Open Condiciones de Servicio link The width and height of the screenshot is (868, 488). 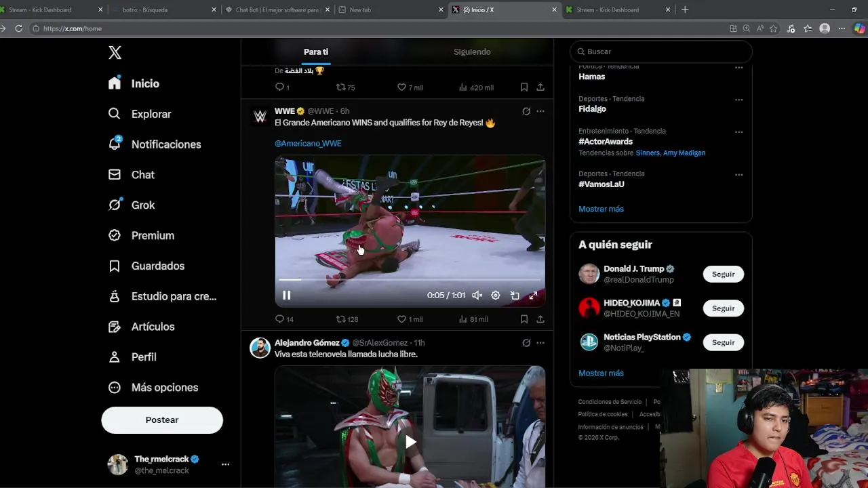point(610,402)
